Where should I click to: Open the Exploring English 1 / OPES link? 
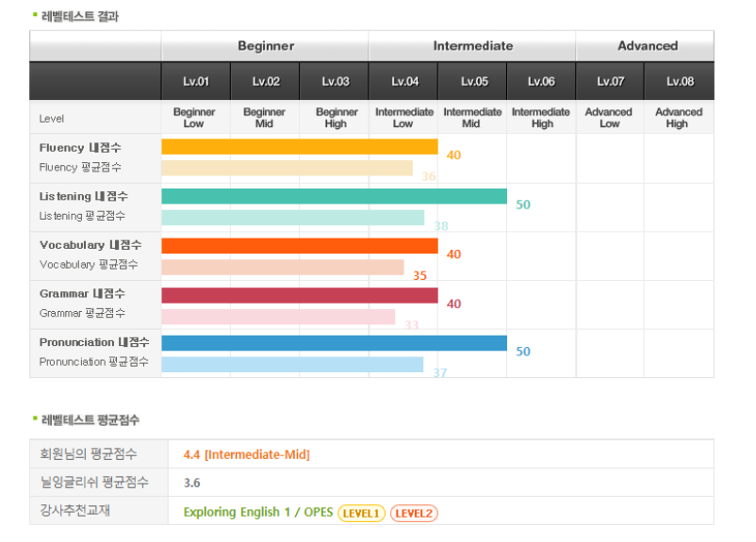click(x=258, y=512)
